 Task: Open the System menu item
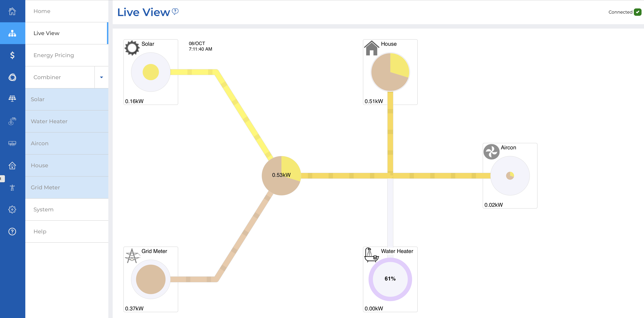(x=44, y=210)
